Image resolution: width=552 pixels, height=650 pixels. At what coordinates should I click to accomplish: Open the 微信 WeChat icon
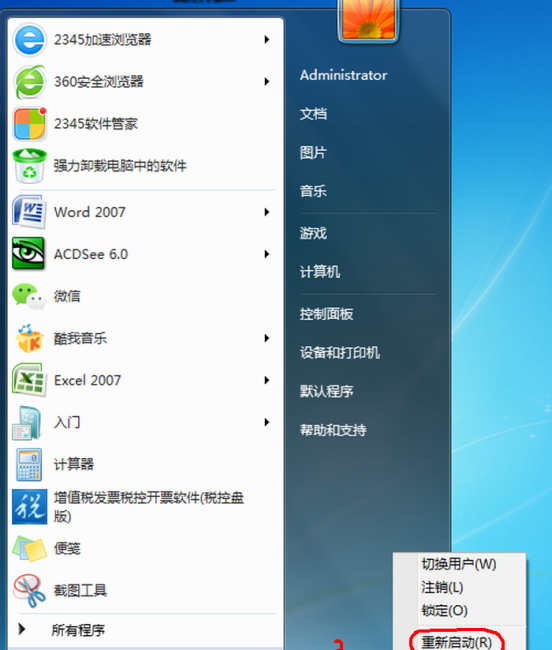coord(29,296)
